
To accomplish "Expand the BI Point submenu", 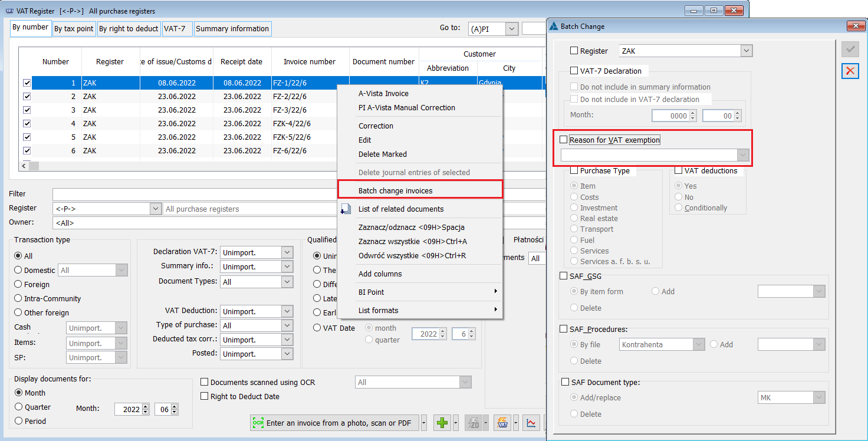I will 420,292.
